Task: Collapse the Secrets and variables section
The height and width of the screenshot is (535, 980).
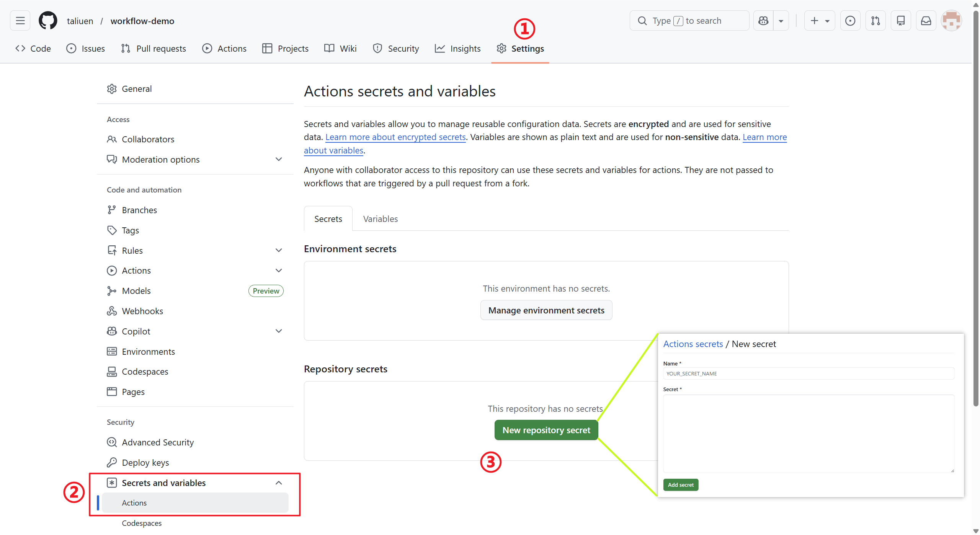Action: click(279, 483)
